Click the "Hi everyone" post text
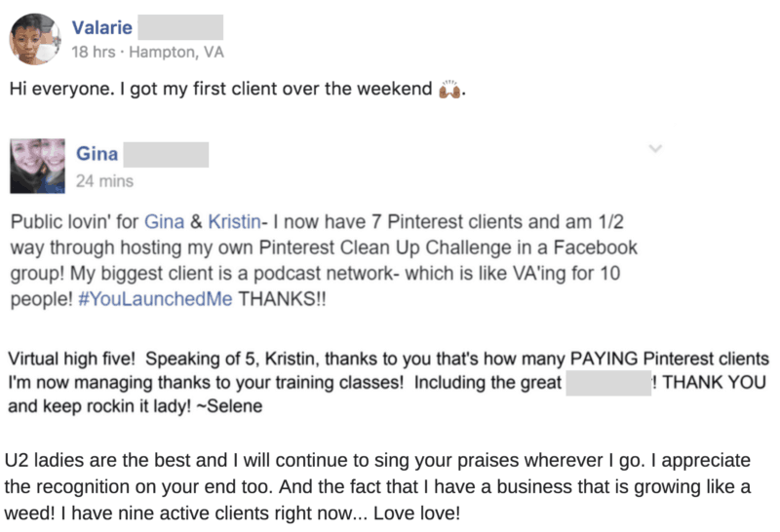 tap(219, 91)
